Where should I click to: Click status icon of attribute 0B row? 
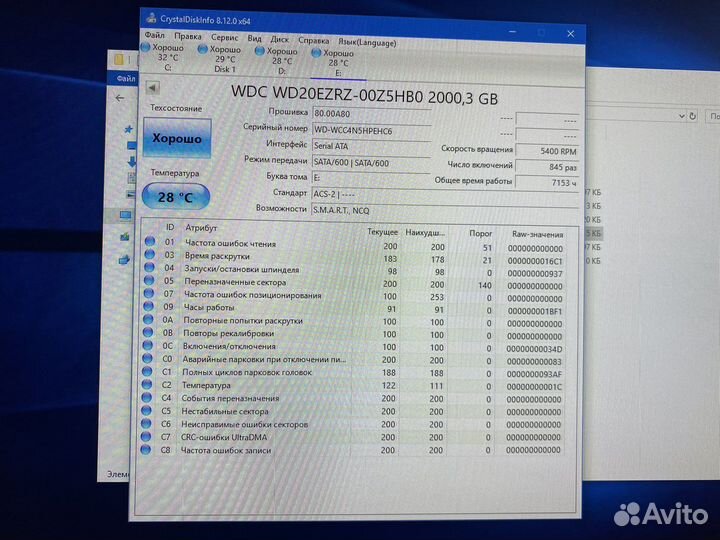tap(148, 332)
